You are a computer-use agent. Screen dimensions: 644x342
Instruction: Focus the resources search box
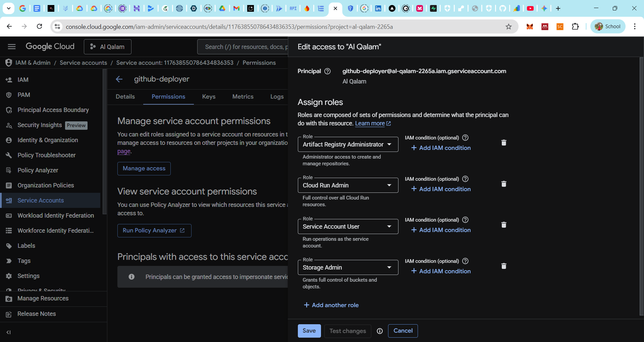click(243, 47)
